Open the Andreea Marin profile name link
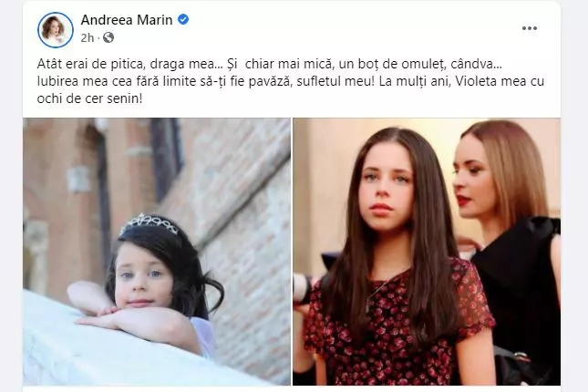 pyautogui.click(x=127, y=20)
